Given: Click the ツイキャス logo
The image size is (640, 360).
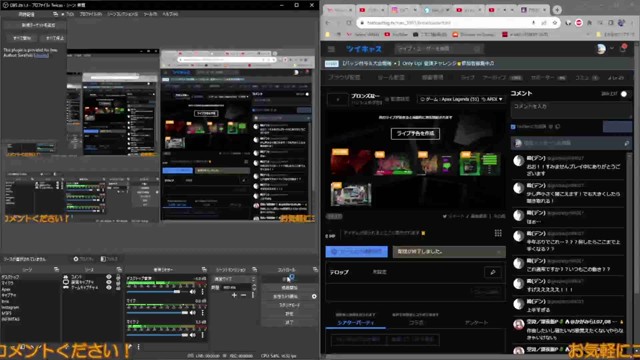Looking at the screenshot, I should pos(364,49).
